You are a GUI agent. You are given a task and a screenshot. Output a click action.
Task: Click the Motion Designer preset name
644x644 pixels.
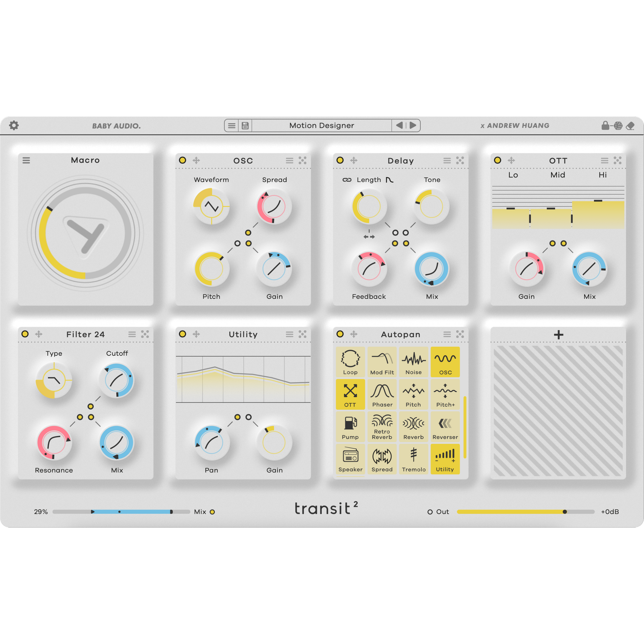click(x=321, y=126)
